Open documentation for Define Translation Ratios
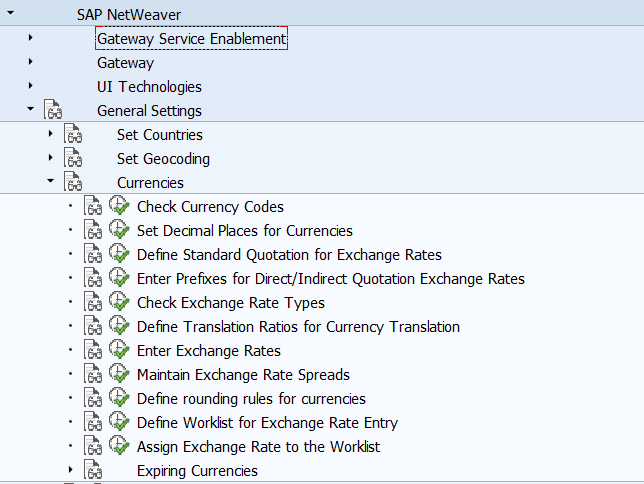Viewport: 644px width, 484px height. tap(93, 325)
